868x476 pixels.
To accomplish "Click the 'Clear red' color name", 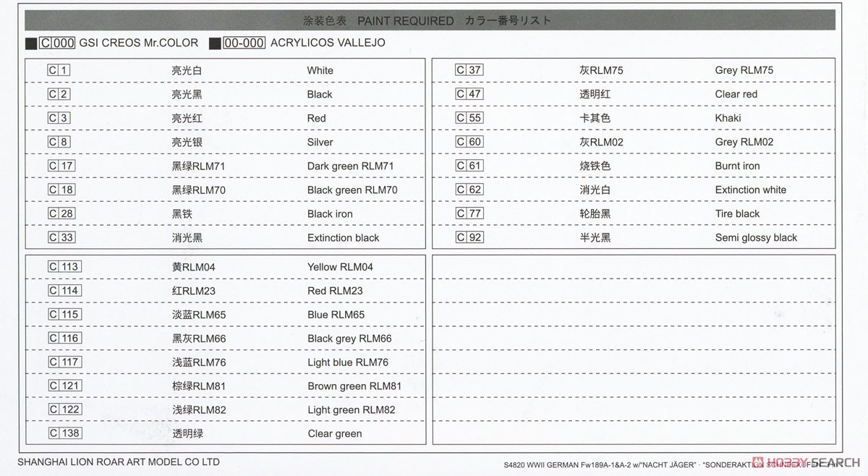I will pos(736,94).
